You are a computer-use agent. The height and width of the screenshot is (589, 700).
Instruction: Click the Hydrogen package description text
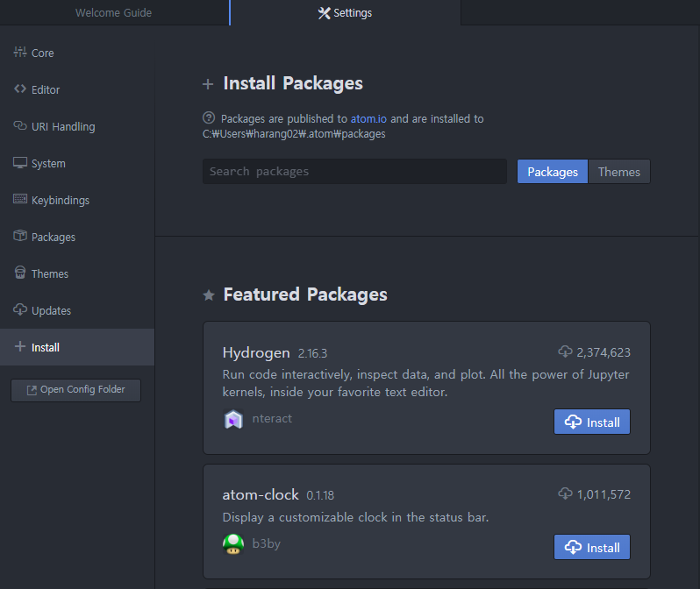(x=426, y=383)
